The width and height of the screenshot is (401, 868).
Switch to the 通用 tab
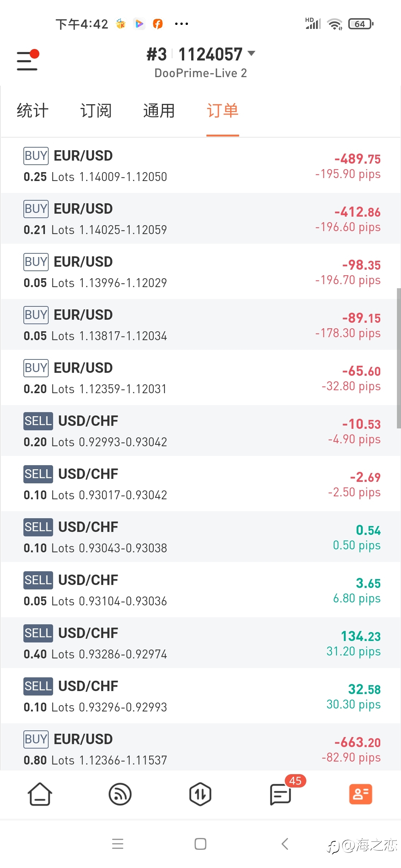tap(159, 111)
